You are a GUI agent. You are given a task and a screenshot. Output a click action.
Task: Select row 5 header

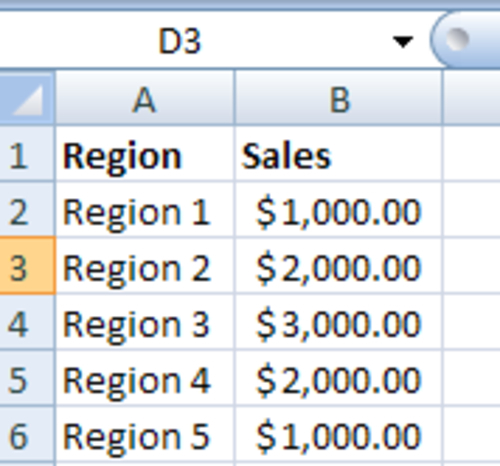27,379
